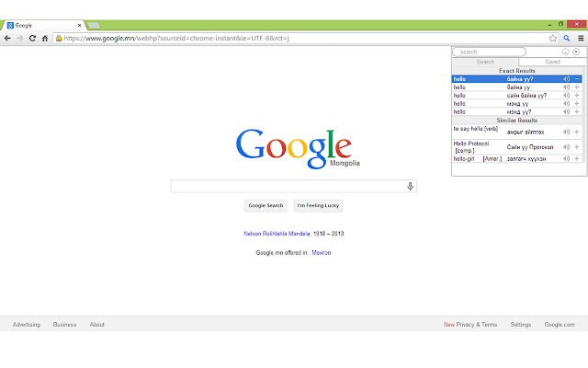Select the 'Сайн уу Протокол' translation text
Viewport: 588px width, 368px height.
coord(530,147)
